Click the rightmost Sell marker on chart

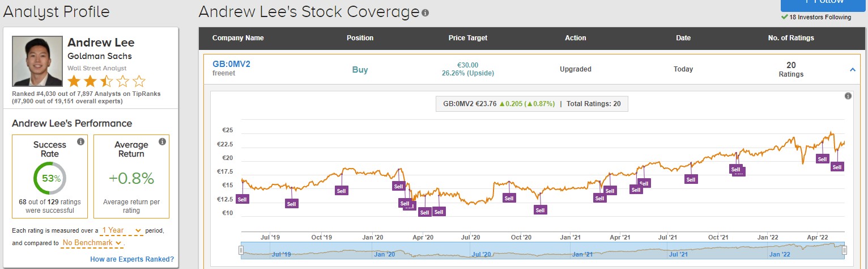(x=837, y=167)
